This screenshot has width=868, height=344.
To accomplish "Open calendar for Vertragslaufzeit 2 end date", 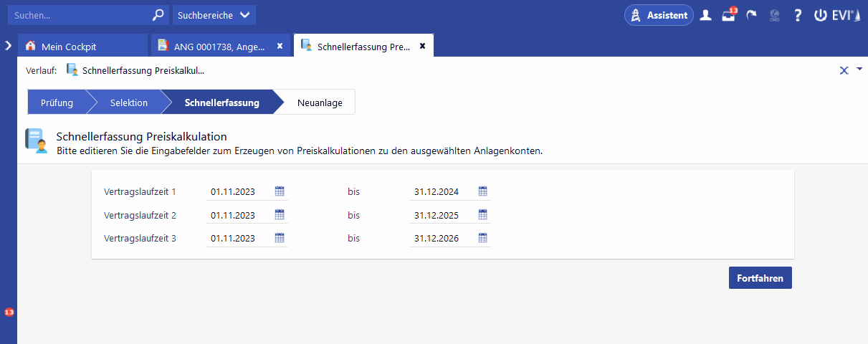I will (x=483, y=215).
